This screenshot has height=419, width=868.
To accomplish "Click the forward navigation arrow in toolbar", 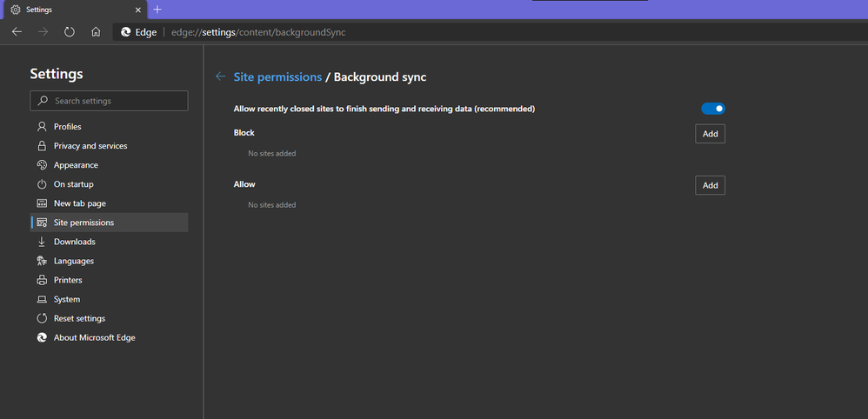I will [x=43, y=32].
